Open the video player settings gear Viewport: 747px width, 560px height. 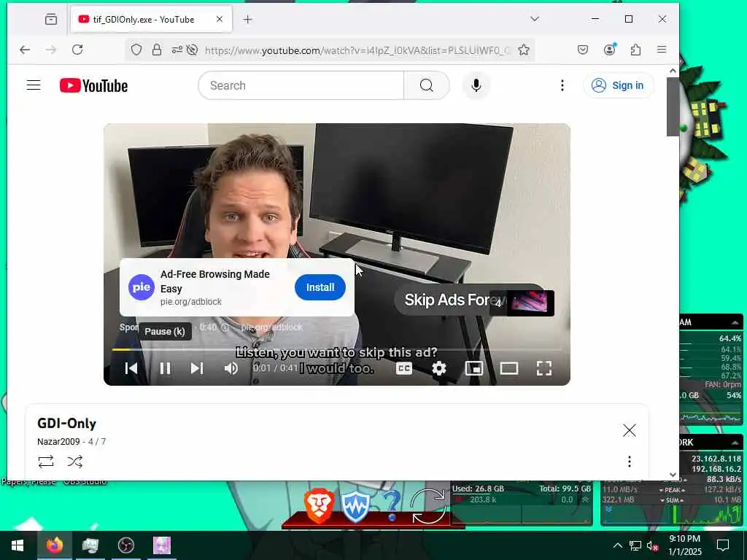click(438, 368)
